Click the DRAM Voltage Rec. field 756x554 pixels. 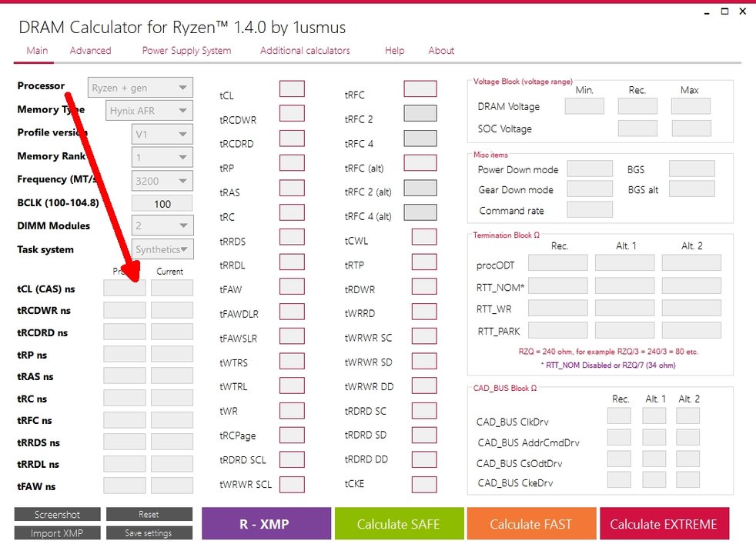[637, 106]
